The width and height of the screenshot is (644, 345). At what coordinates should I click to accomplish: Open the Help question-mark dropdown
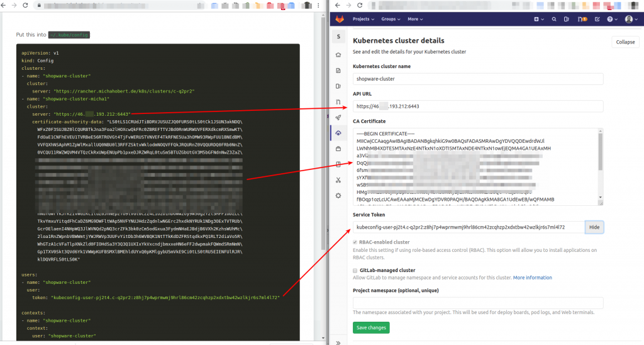coord(612,20)
